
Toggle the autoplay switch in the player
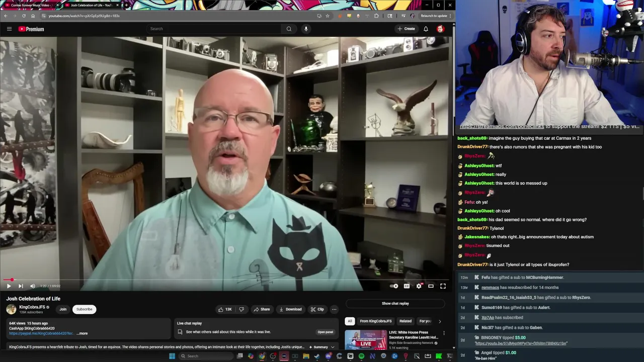(x=394, y=286)
